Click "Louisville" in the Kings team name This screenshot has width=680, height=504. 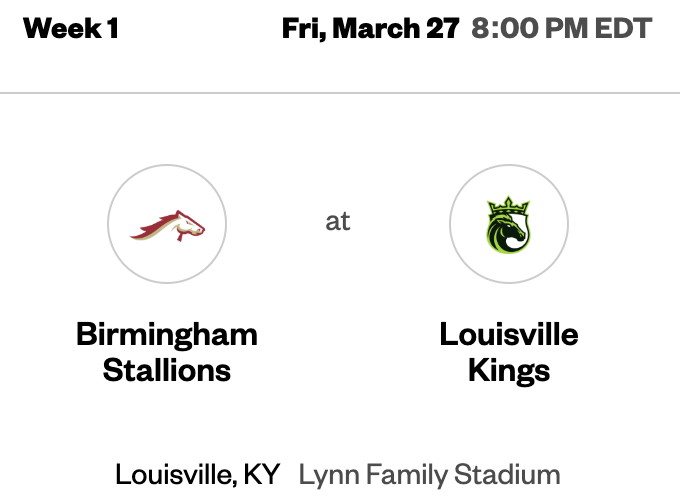pyautogui.click(x=509, y=334)
